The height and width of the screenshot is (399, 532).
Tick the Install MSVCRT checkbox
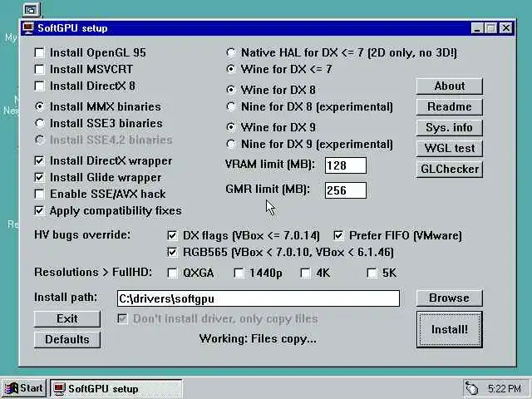point(40,69)
